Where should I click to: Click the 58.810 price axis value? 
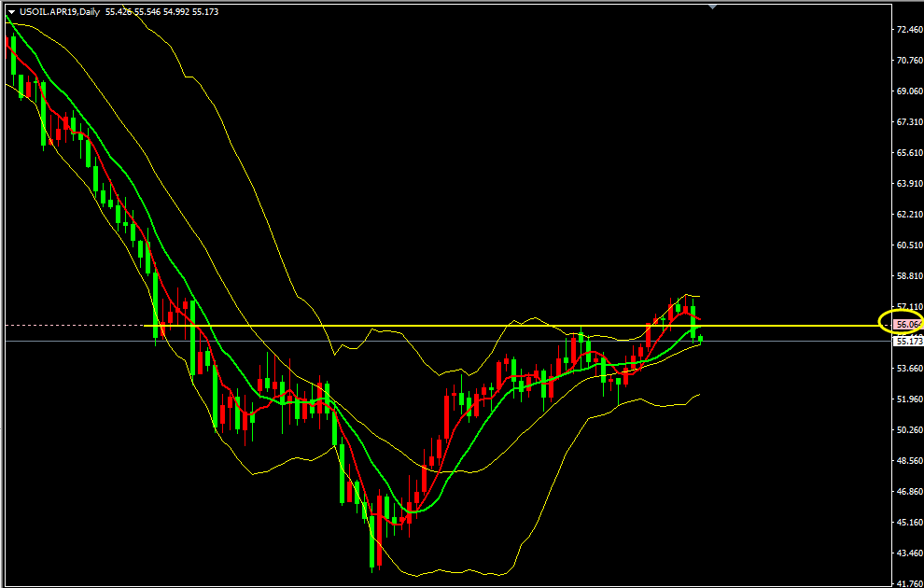click(x=909, y=275)
